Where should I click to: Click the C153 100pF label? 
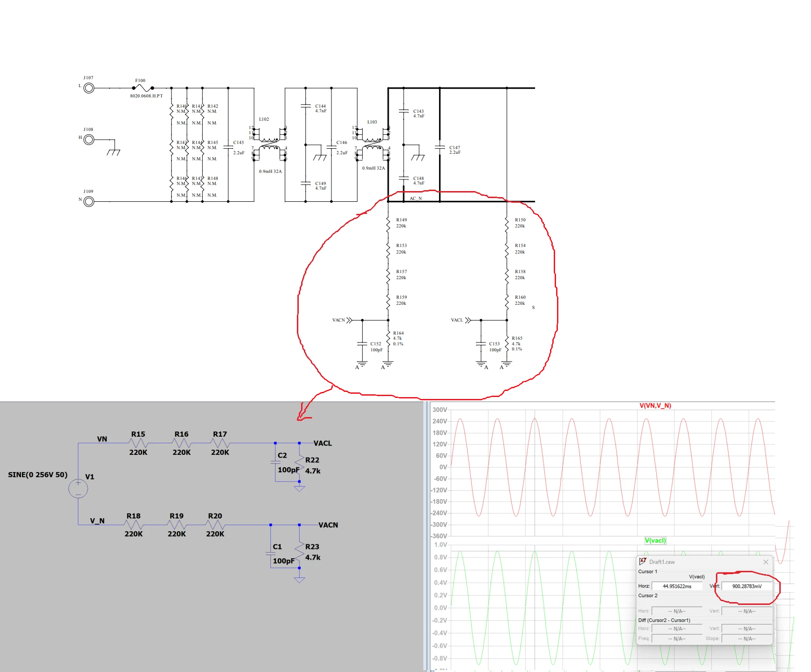click(495, 347)
